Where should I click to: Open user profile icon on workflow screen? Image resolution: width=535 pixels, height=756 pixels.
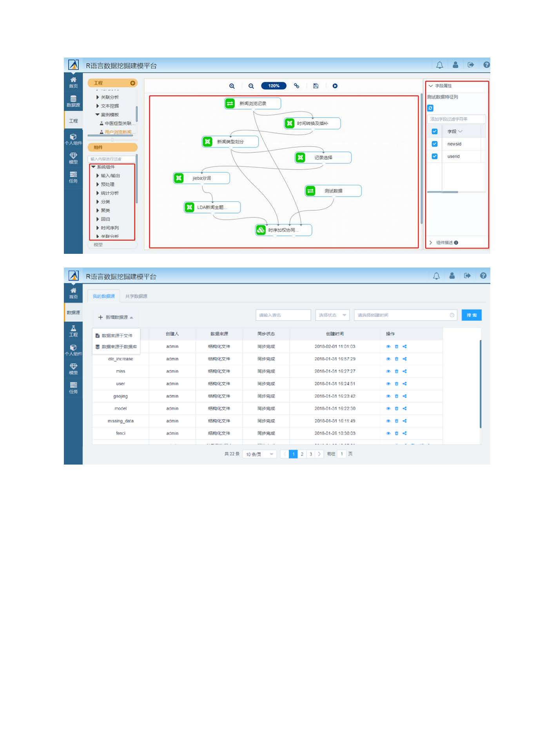pyautogui.click(x=455, y=65)
